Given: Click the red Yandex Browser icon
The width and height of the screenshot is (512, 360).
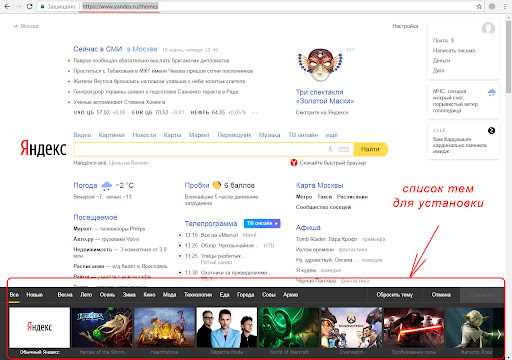Looking at the screenshot, I should pyautogui.click(x=294, y=163).
